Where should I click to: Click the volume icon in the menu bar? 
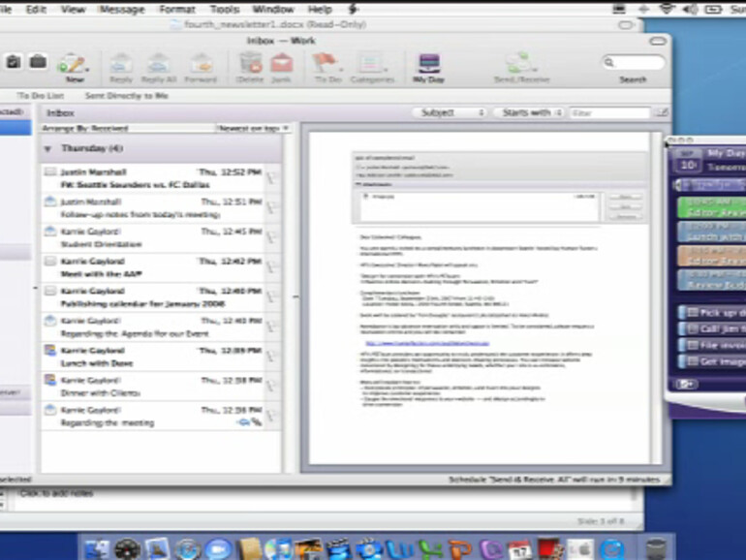tap(690, 9)
